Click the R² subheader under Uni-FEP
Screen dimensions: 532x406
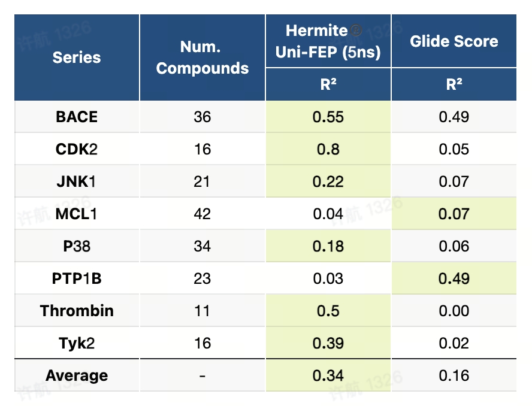click(328, 84)
